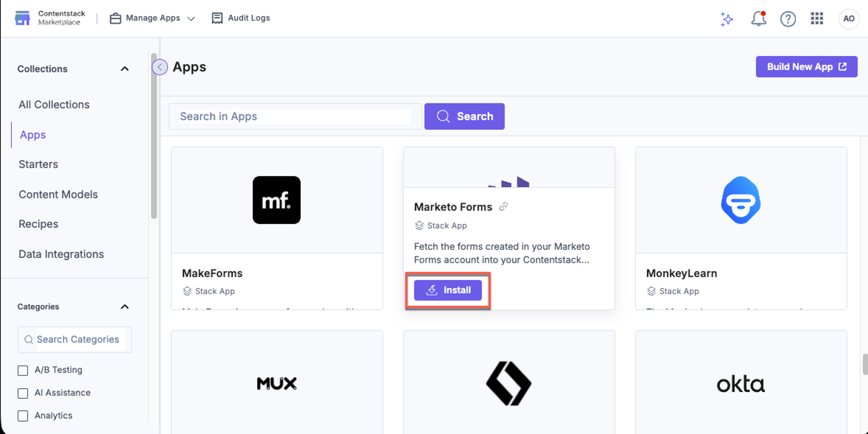
Task: Click the apps list scrollbar thumb
Action: coord(865,364)
